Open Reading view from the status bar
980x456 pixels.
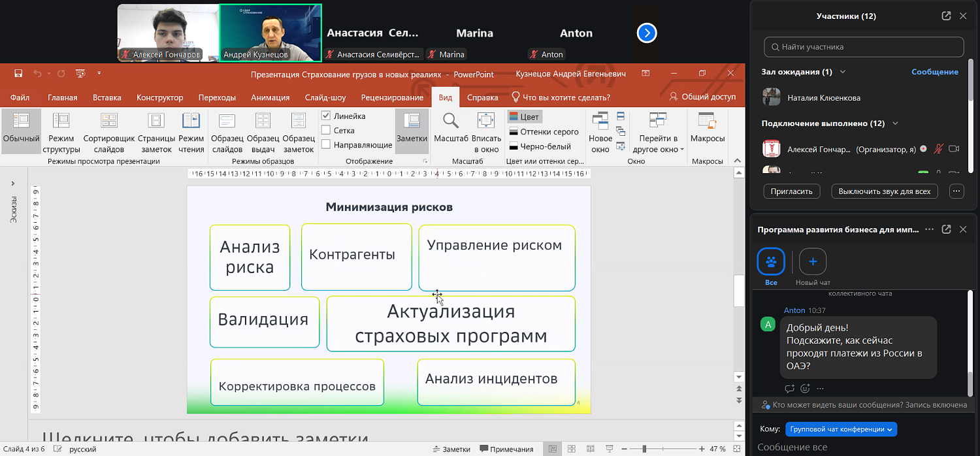pyautogui.click(x=589, y=449)
